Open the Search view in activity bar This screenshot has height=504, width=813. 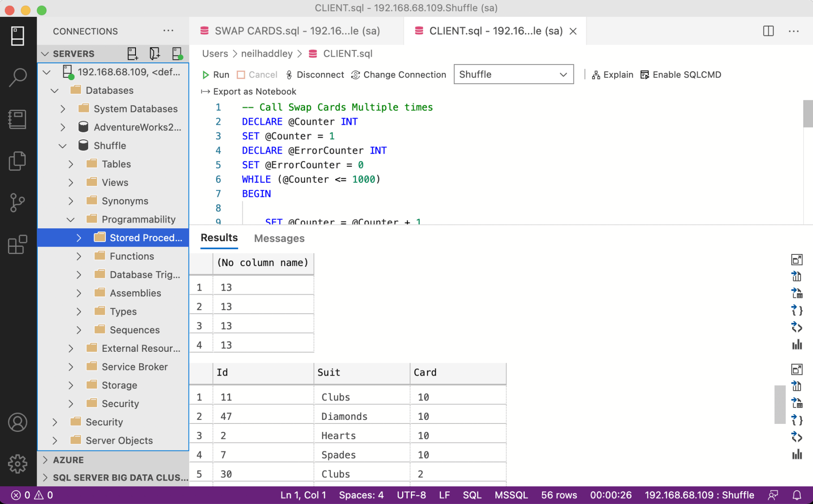(18, 77)
